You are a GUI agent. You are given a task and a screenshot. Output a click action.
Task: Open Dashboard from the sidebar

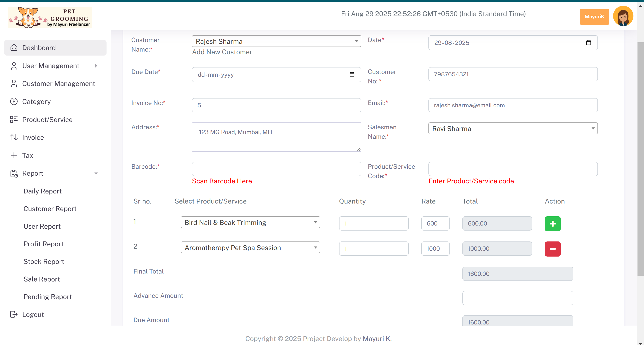[55, 48]
